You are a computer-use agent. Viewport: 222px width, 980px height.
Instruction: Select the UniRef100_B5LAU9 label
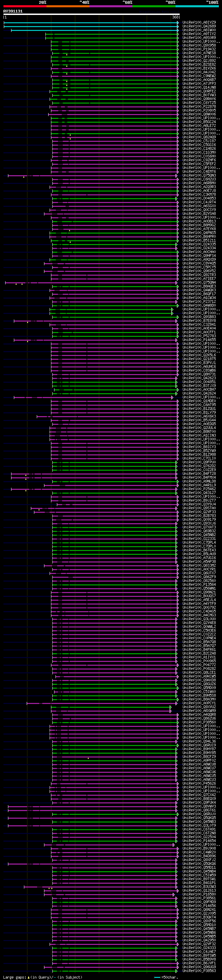click(x=199, y=554)
